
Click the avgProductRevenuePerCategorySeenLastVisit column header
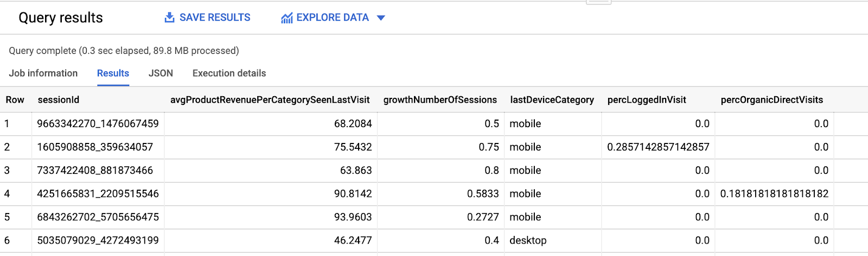270,100
